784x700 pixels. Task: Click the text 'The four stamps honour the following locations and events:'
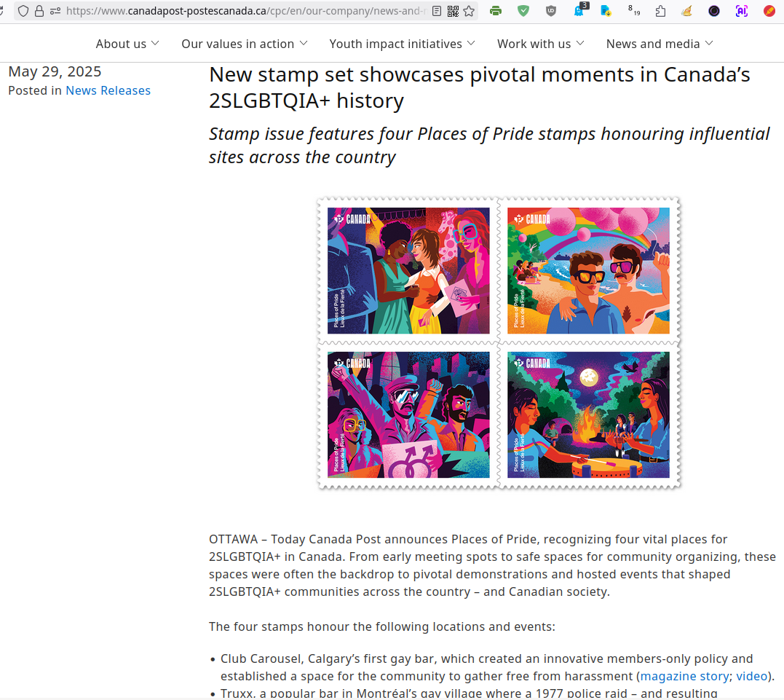[382, 627]
